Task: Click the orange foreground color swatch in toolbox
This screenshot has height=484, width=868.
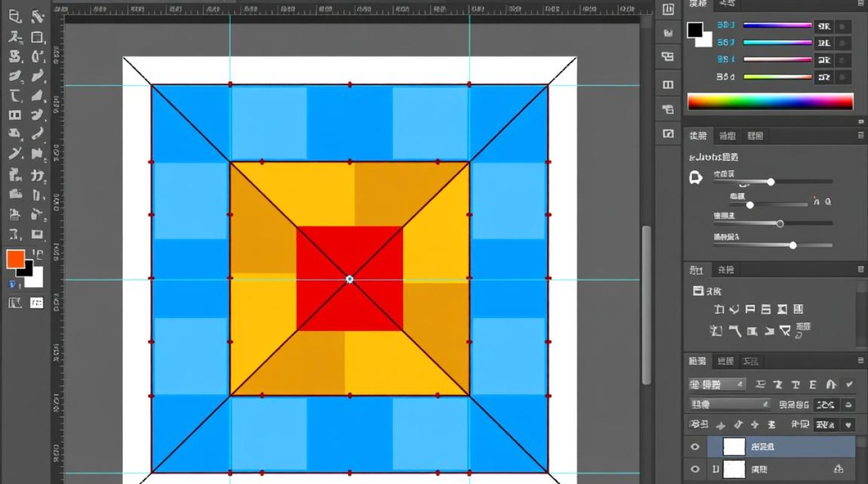Action: [x=15, y=259]
